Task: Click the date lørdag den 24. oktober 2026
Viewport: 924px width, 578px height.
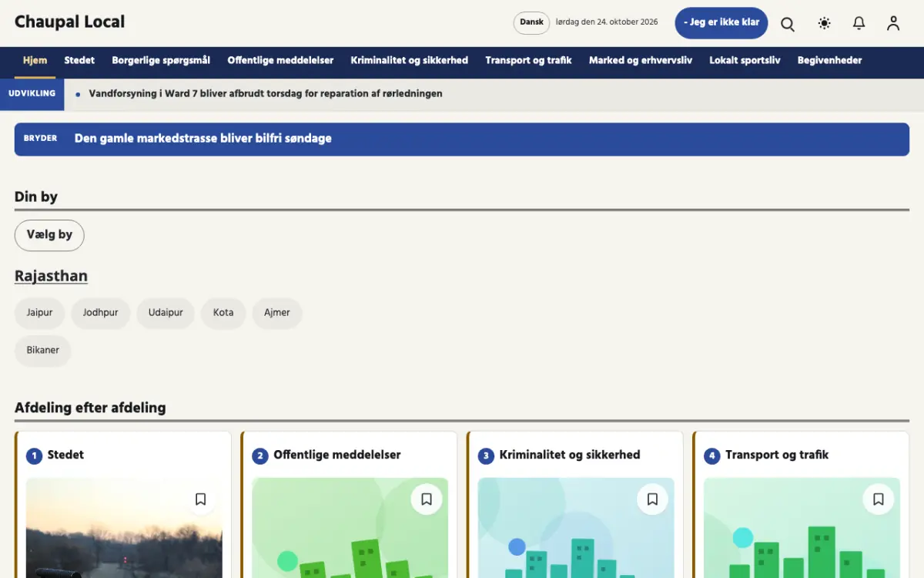Action: (607, 22)
